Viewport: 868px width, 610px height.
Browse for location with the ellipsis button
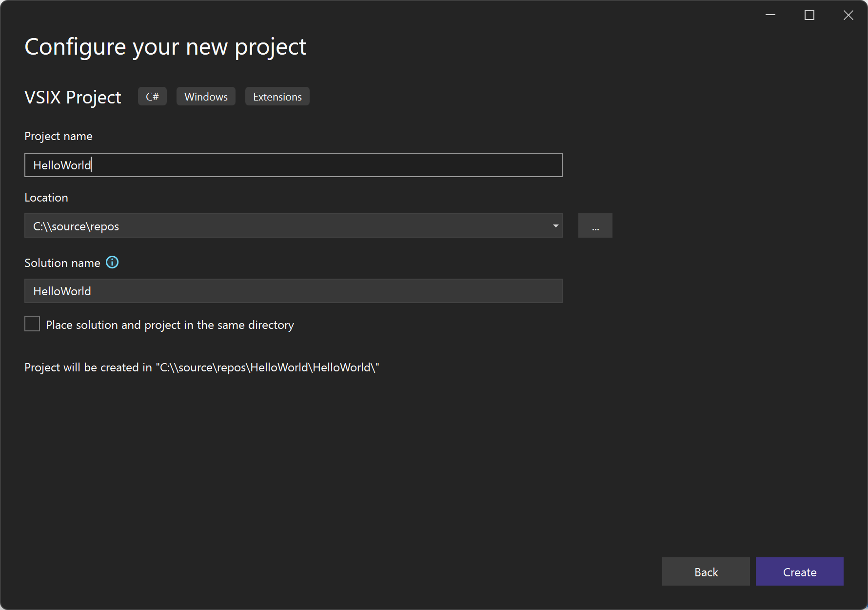595,225
